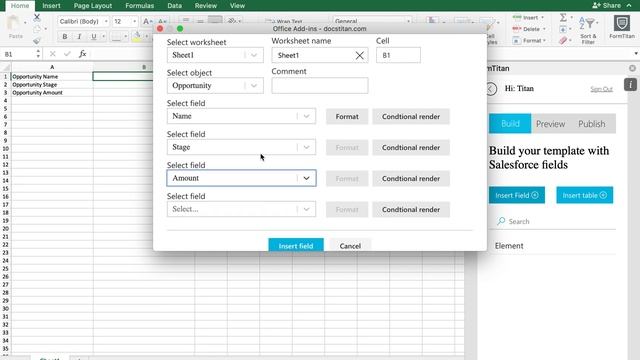Select cell A2 Opportunity Stage
Image resolution: width=640 pixels, height=360 pixels.
tap(52, 84)
